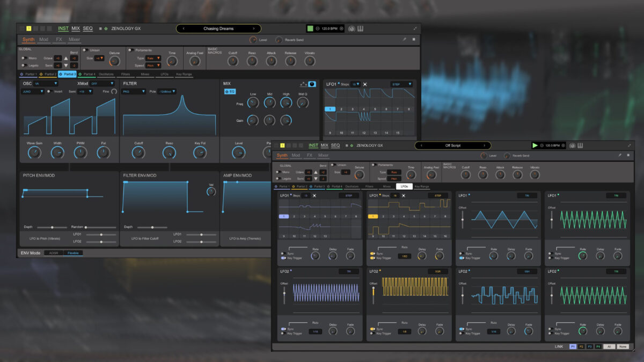Viewport: 644px width, 362px height.
Task: Click the EQ power button in MIX section
Action: [x=227, y=92]
